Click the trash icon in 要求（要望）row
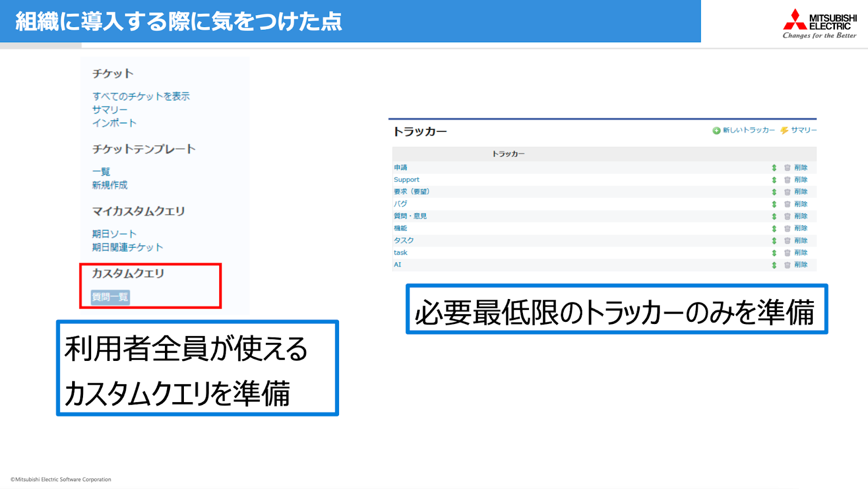The height and width of the screenshot is (489, 868). point(787,192)
